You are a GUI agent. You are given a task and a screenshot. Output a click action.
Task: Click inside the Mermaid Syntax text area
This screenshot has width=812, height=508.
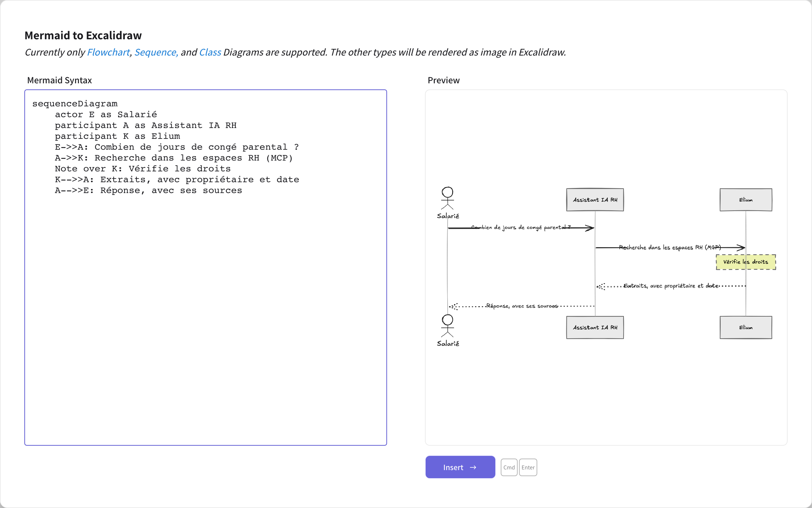click(206, 268)
